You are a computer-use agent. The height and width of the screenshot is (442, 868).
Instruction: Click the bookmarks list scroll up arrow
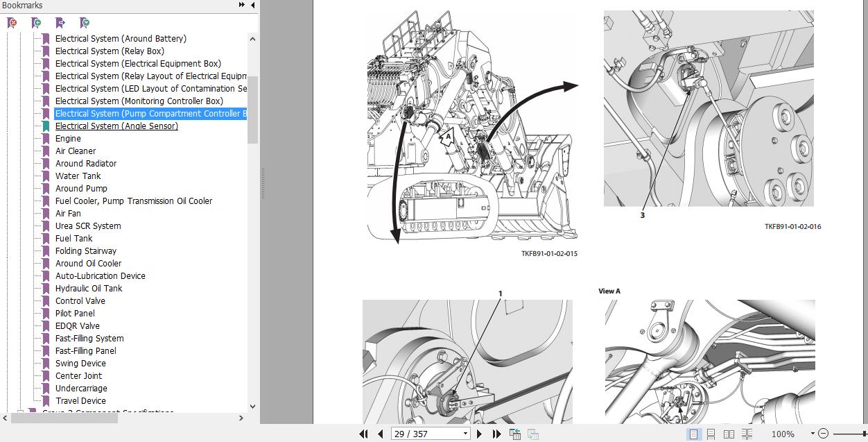point(252,39)
